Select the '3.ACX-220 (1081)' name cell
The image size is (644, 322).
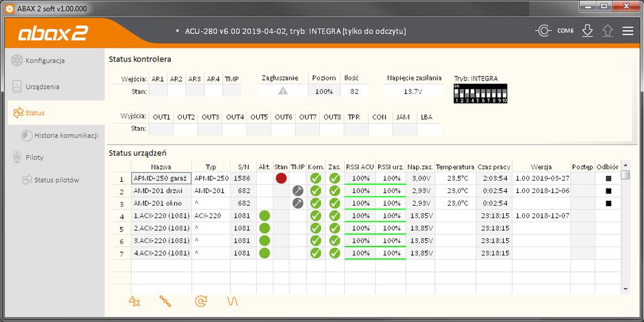click(161, 241)
